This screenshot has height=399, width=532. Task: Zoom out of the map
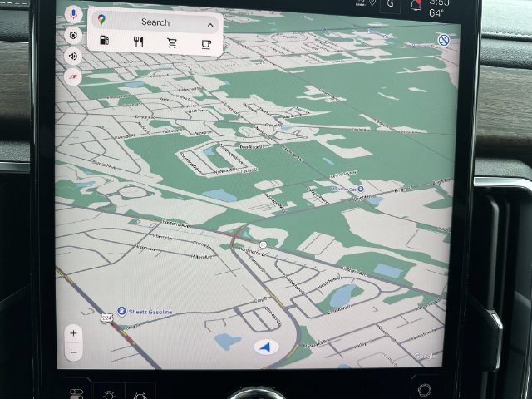[x=73, y=352]
